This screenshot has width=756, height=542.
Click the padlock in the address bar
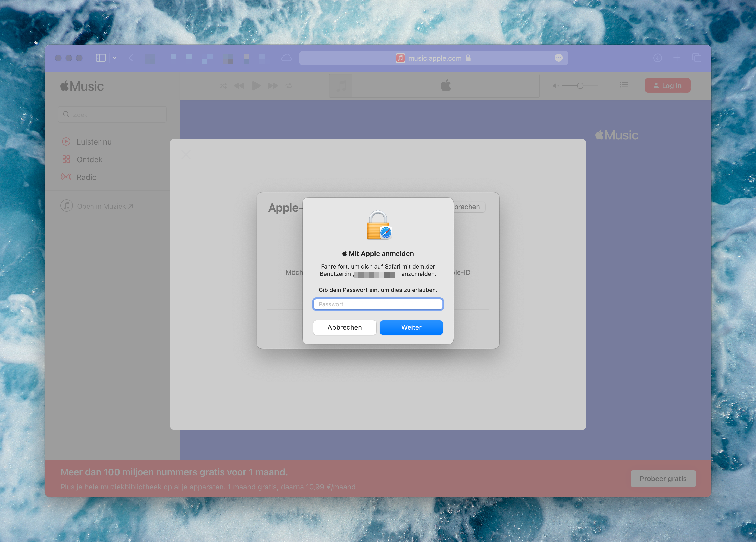pos(468,58)
